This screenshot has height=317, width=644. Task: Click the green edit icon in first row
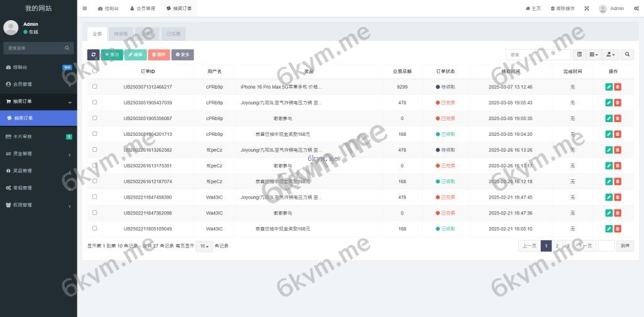point(608,87)
